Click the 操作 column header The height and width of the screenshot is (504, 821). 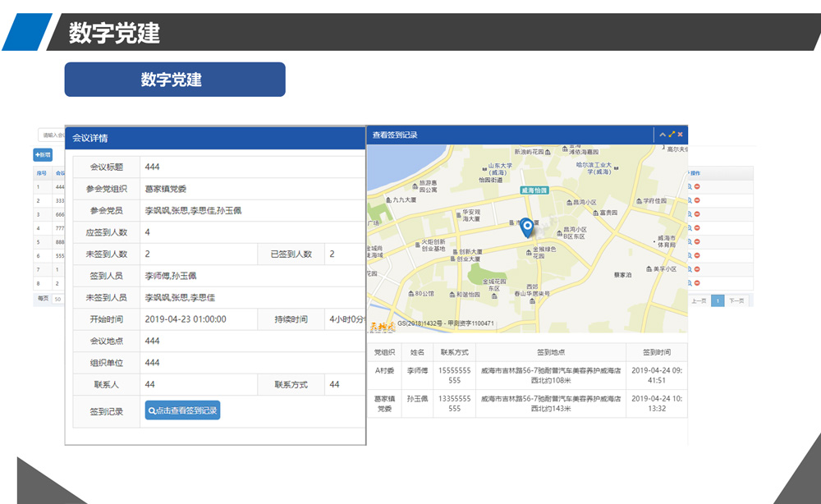pos(695,173)
